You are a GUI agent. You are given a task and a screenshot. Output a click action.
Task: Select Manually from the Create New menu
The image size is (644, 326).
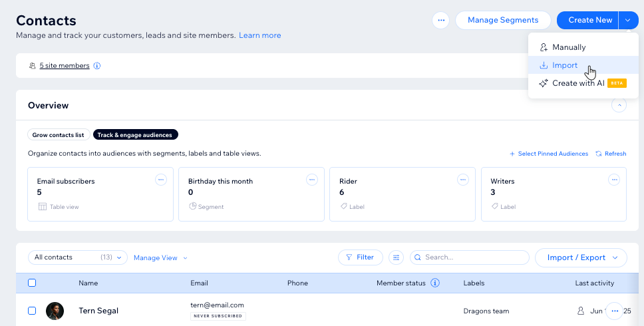click(568, 47)
